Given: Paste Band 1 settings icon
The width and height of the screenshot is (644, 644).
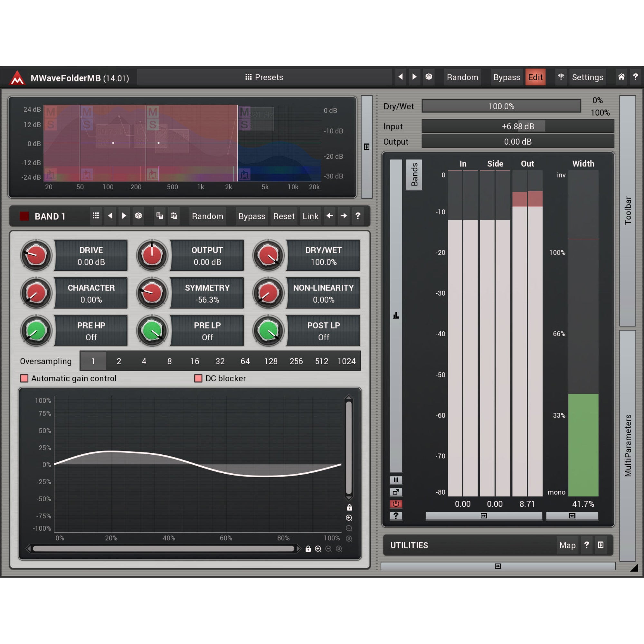Looking at the screenshot, I should (x=174, y=216).
